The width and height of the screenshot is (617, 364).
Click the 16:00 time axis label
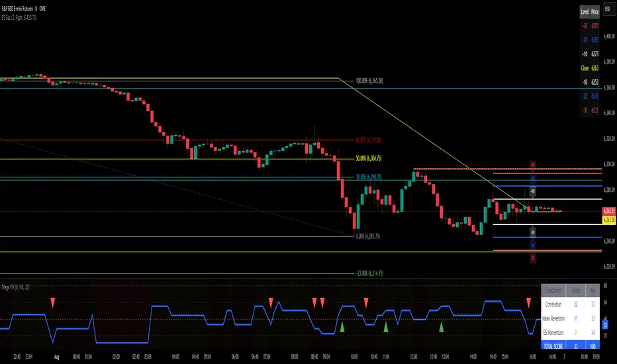pos(532,357)
